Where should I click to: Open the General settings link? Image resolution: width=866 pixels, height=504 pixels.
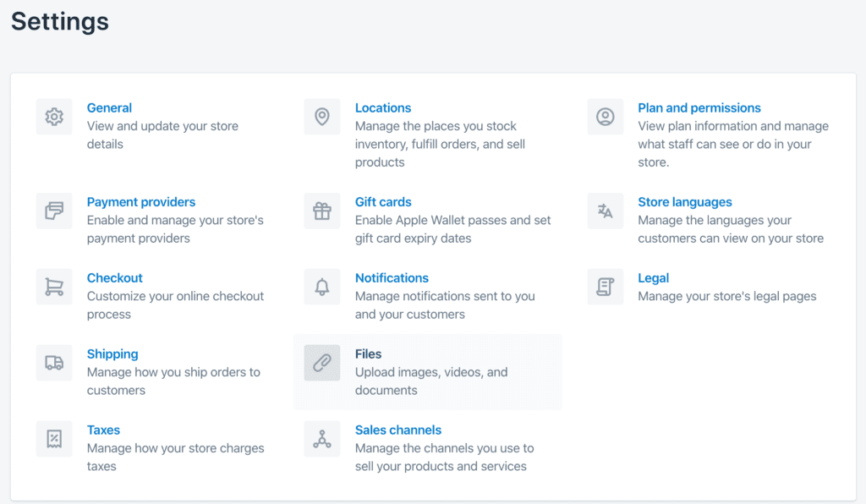click(109, 107)
